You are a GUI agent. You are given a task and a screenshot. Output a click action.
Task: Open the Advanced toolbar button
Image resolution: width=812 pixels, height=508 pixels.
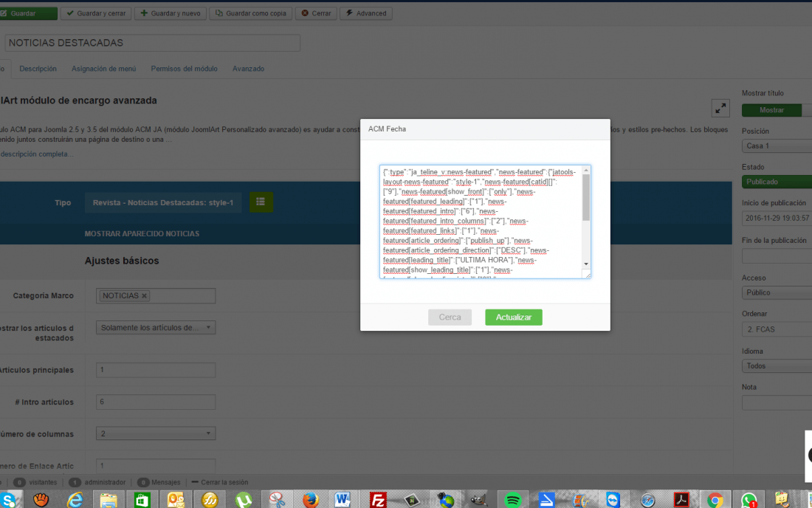[366, 13]
